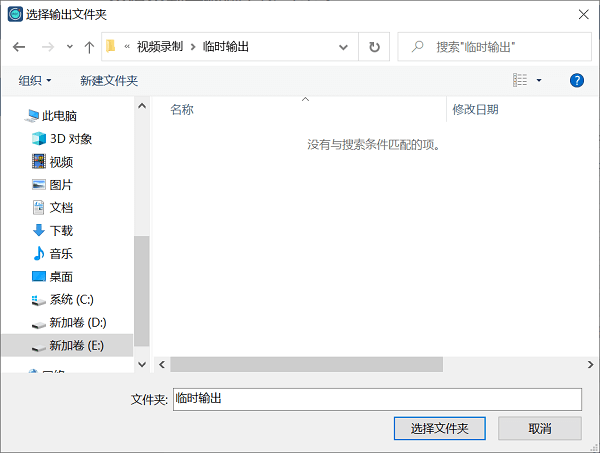Click the 文件夹 name input field
This screenshot has width=600, height=453.
click(x=377, y=399)
